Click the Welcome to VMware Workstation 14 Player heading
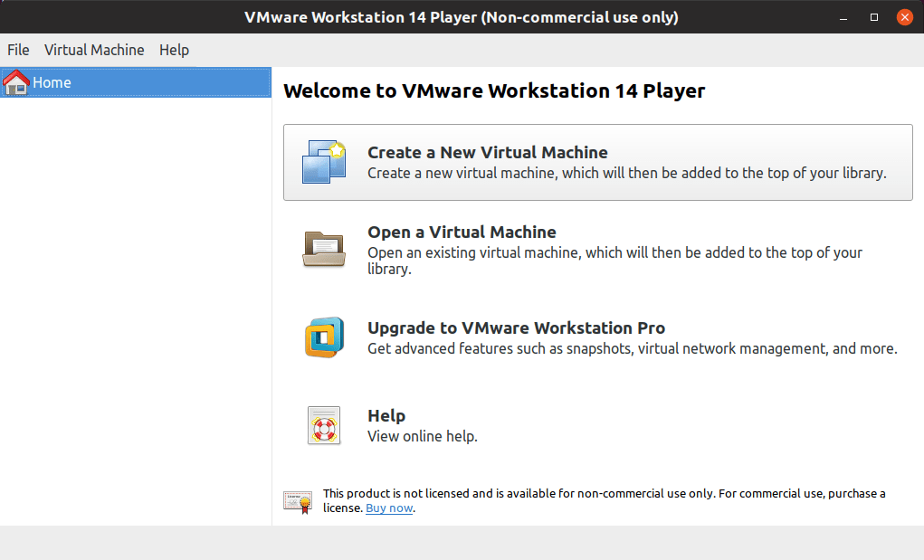924x560 pixels. point(494,90)
